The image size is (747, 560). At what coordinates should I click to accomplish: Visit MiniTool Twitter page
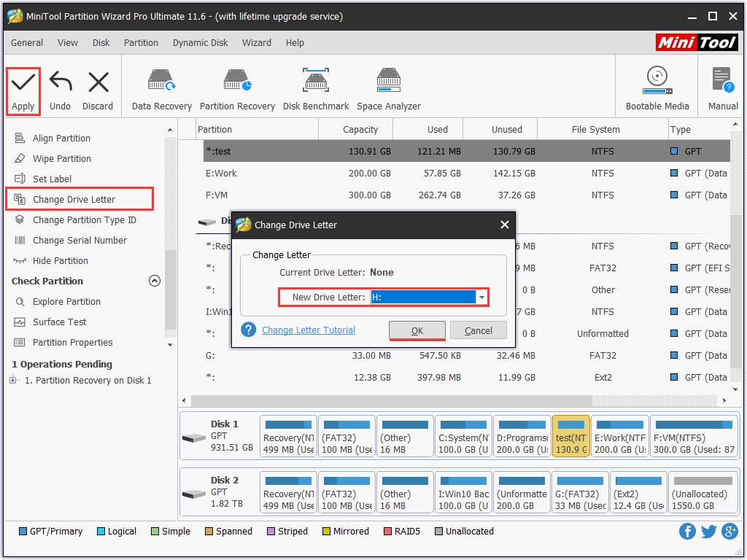click(708, 531)
